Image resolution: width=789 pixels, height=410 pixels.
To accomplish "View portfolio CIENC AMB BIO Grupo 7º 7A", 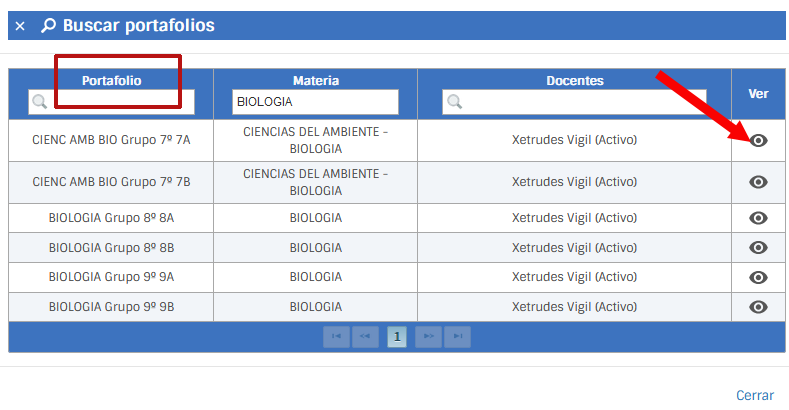I will pos(759,140).
